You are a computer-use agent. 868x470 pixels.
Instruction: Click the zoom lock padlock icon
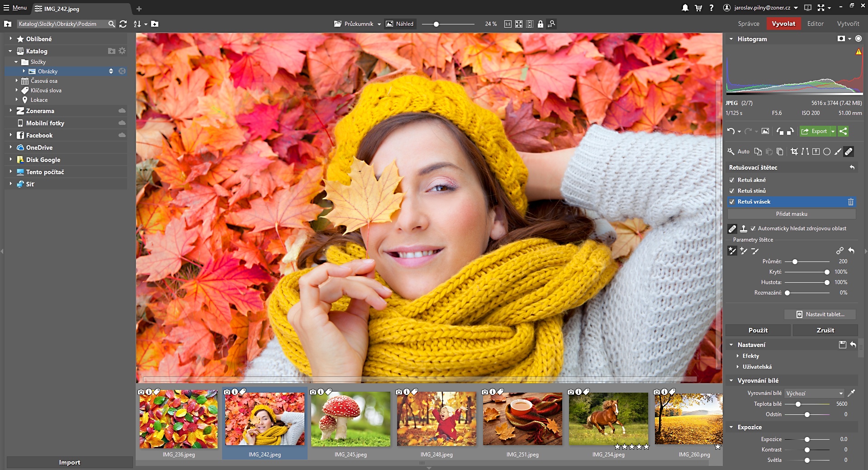tap(541, 24)
